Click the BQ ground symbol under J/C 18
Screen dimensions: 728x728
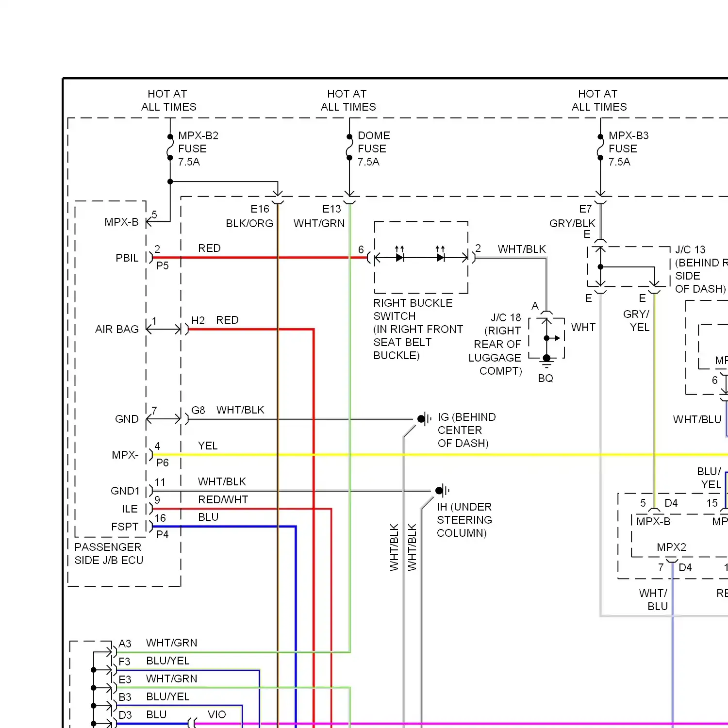coord(546,362)
